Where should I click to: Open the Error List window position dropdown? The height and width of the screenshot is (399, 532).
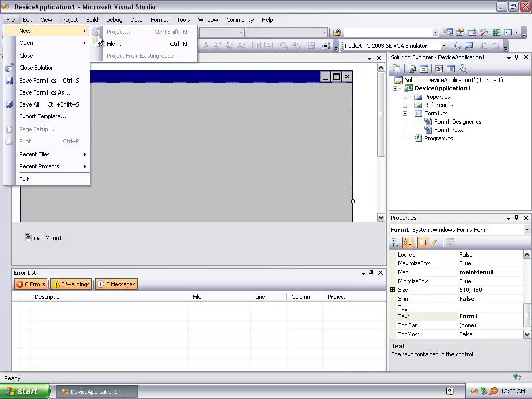pyautogui.click(x=363, y=273)
